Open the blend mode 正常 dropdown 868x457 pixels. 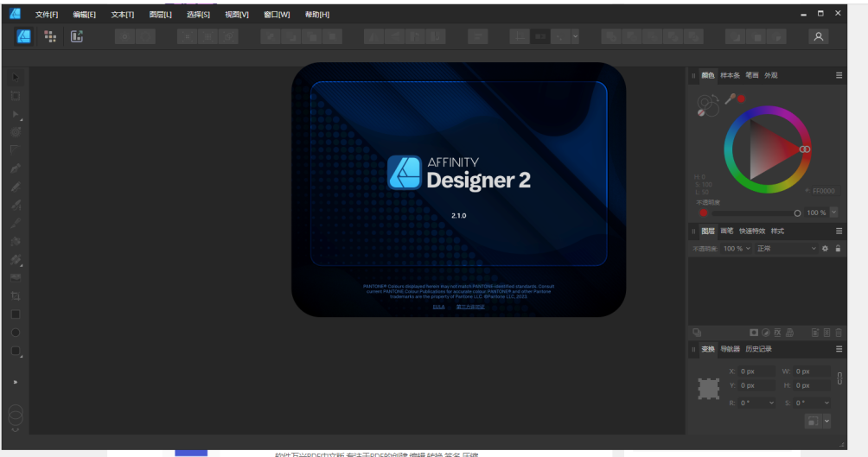787,249
